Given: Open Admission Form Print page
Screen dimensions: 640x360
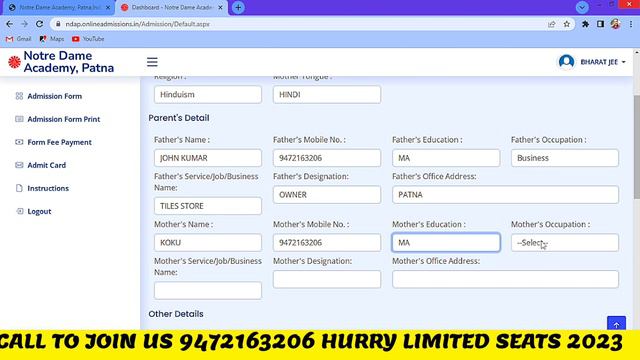Looking at the screenshot, I should [x=64, y=119].
